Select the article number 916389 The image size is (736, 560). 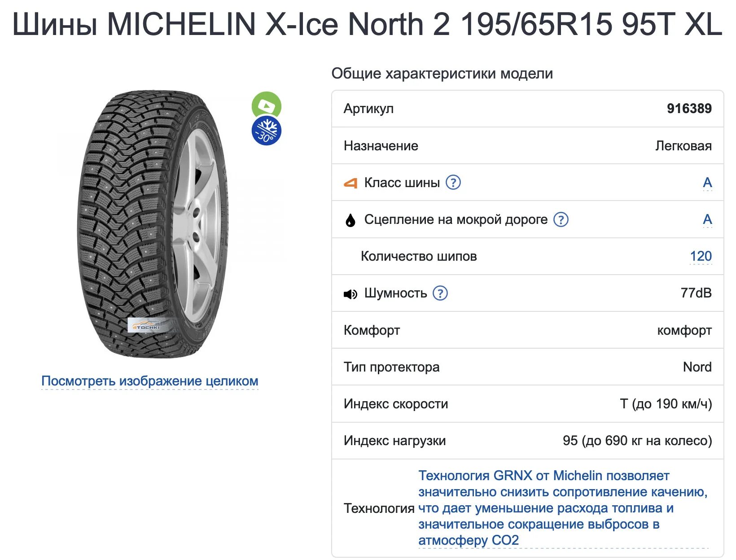pos(689,109)
